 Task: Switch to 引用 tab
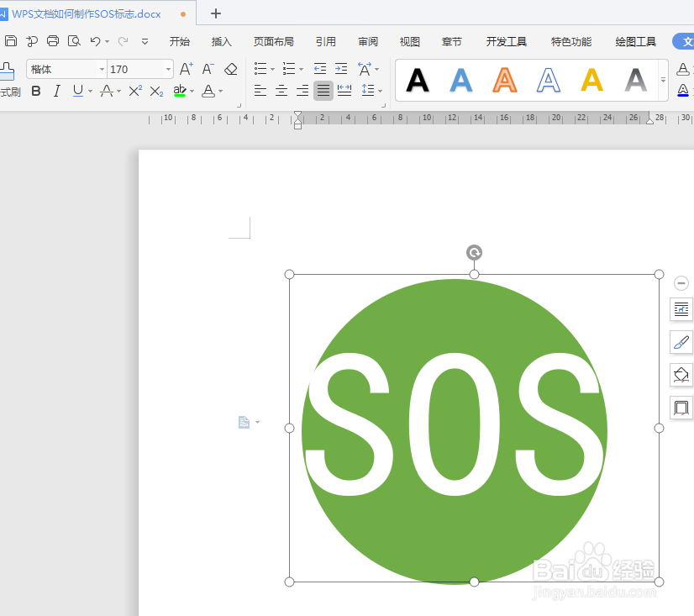(x=326, y=42)
